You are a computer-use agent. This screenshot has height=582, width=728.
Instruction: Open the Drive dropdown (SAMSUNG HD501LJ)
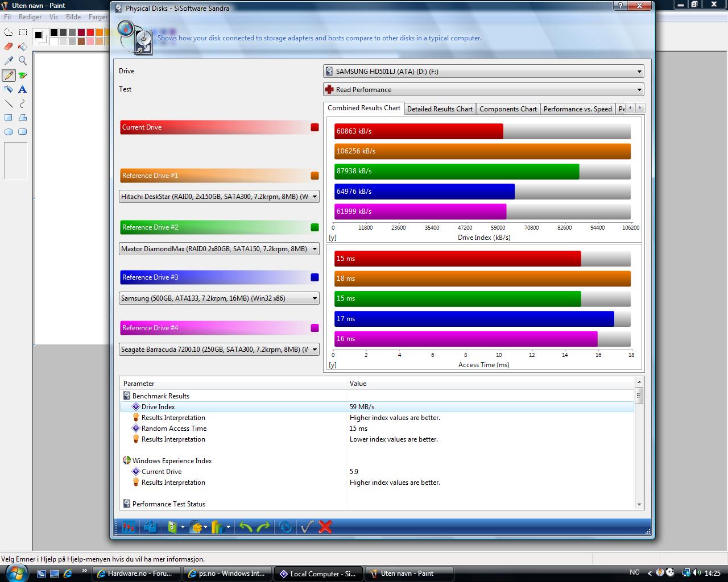[x=483, y=72]
